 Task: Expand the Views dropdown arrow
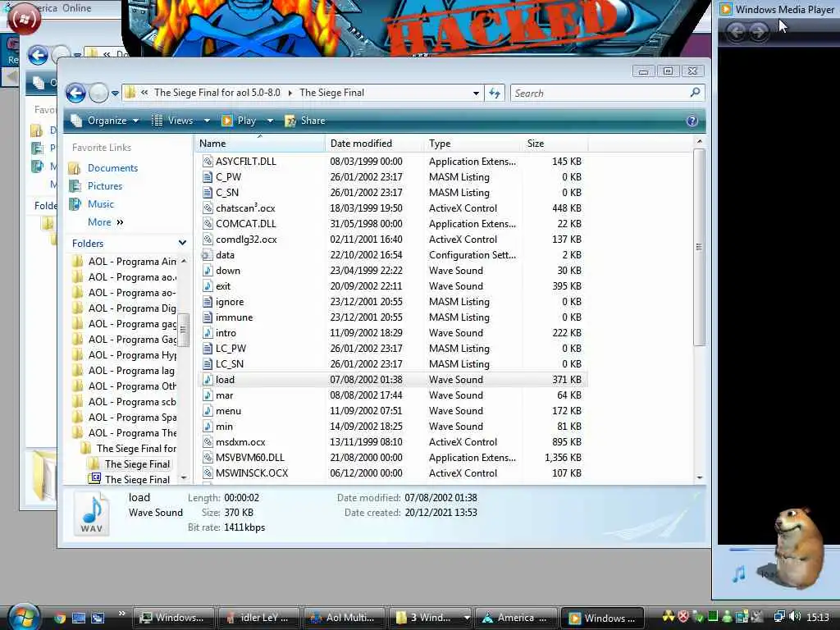[x=207, y=121]
